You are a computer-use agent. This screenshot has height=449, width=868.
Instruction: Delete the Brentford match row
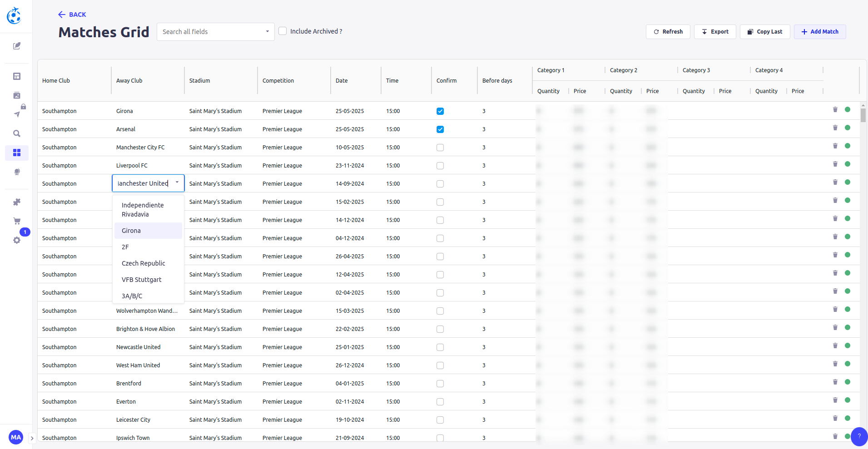pyautogui.click(x=835, y=382)
